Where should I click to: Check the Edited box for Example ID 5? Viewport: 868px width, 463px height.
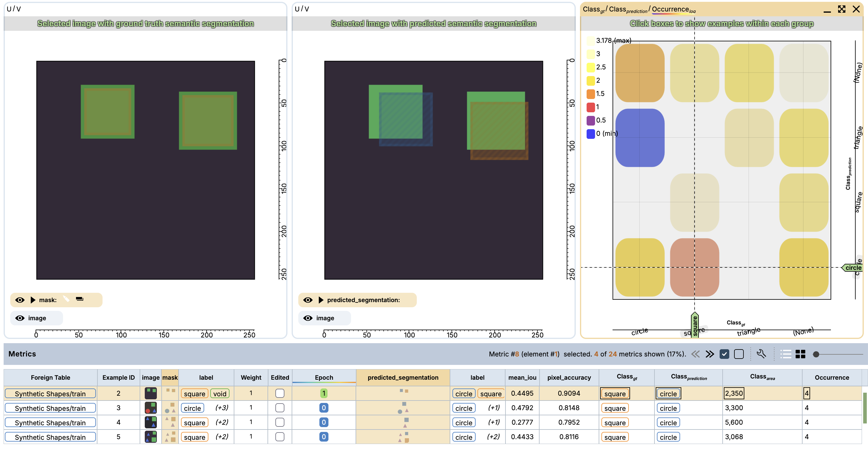pyautogui.click(x=280, y=437)
